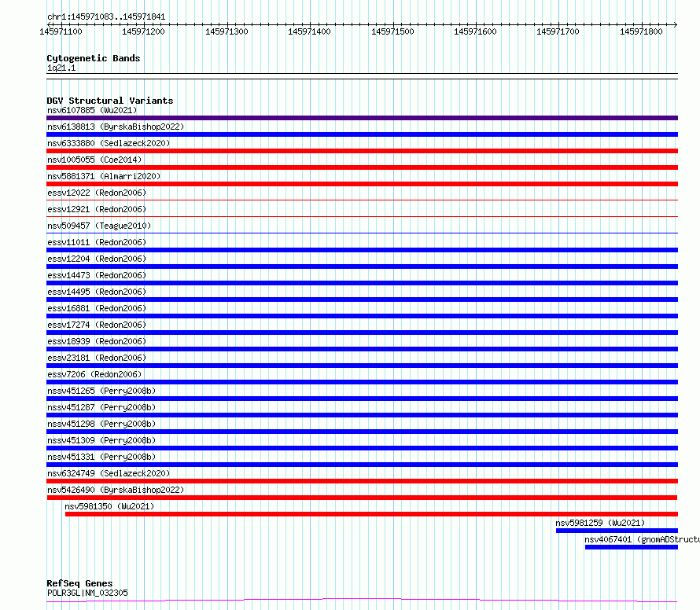Select the dark purple nsv6107885 variant bar

click(x=362, y=118)
